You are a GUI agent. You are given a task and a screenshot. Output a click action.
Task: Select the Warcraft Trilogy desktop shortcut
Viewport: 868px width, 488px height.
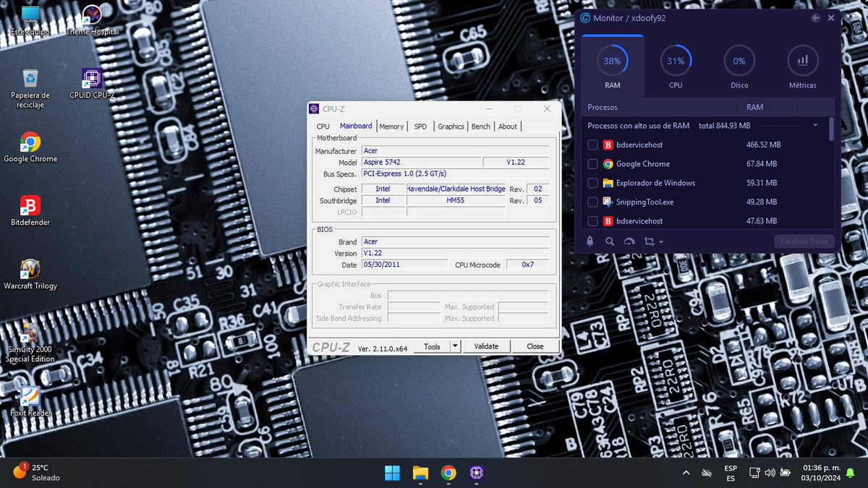pos(30,274)
